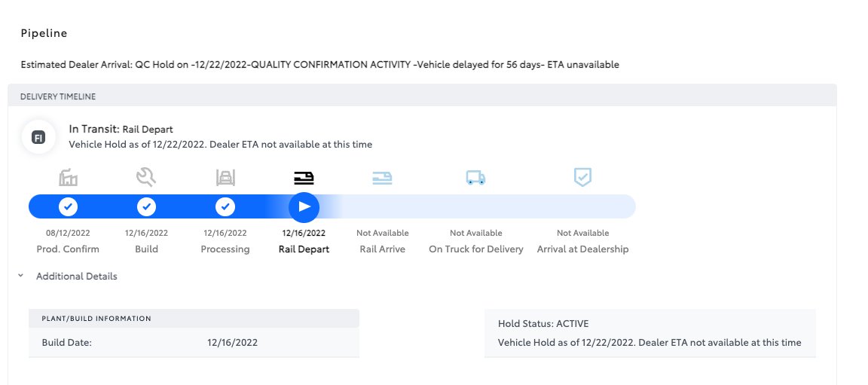
Task: Click the Hold Status: ACTIVE text
Action: point(543,324)
